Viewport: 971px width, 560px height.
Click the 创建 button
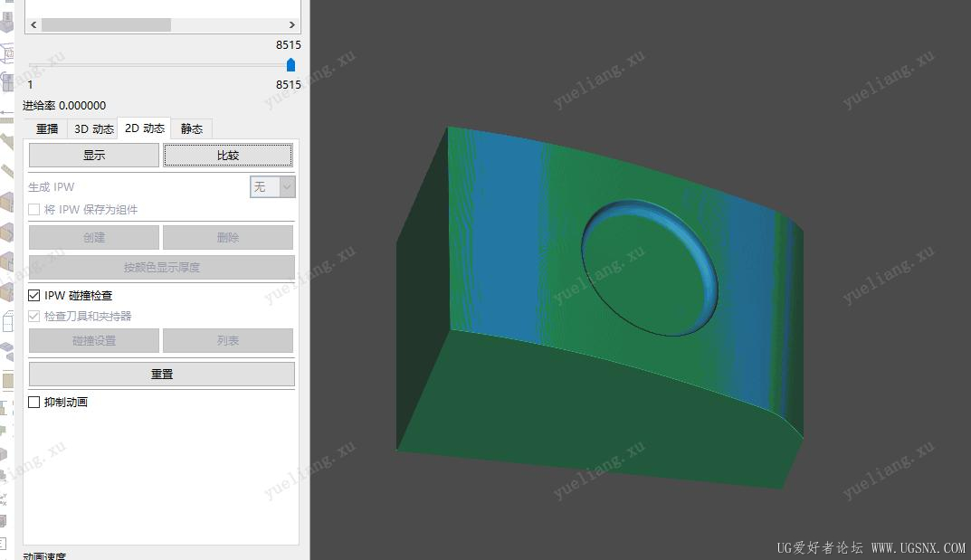click(94, 238)
